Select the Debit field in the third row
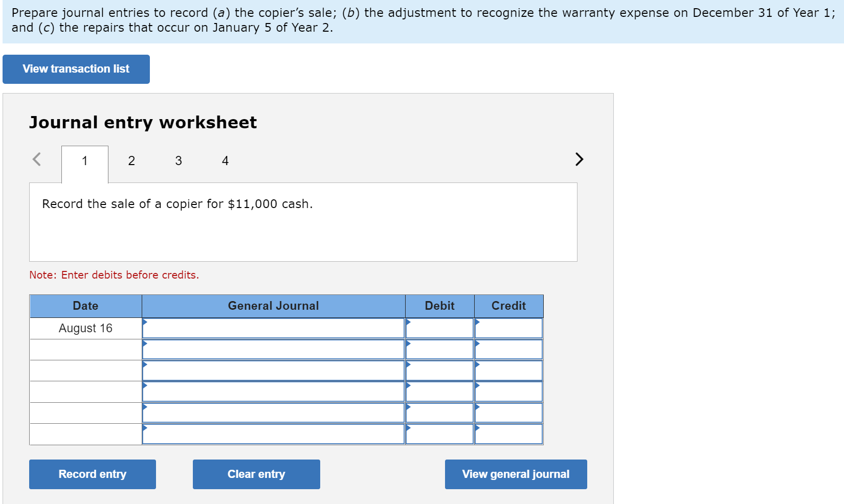844x504 pixels. pos(440,371)
